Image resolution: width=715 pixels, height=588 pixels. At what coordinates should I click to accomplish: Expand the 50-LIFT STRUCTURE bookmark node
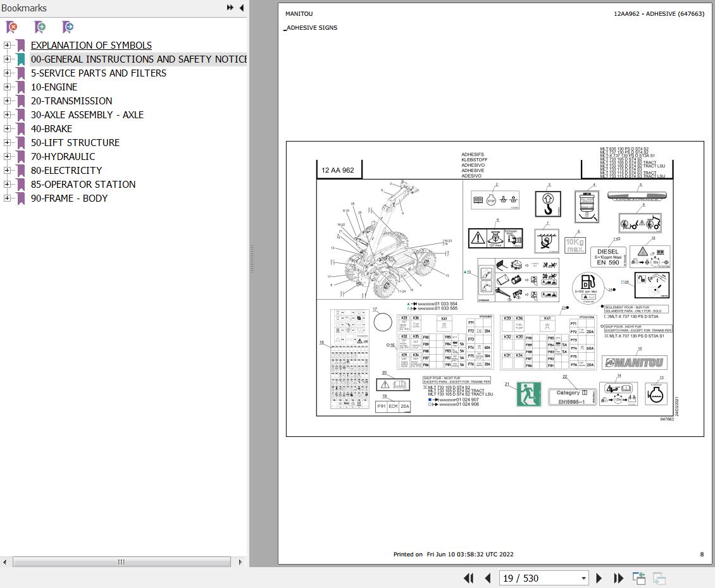point(7,143)
